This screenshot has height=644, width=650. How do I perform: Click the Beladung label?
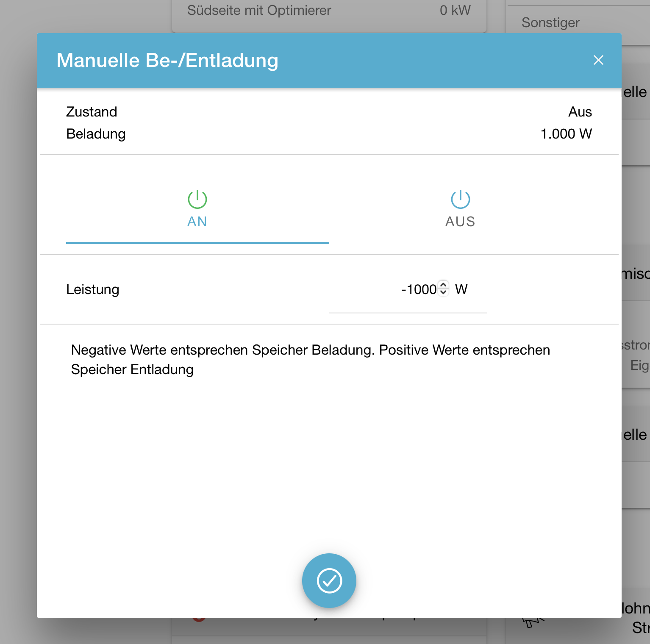pyautogui.click(x=96, y=134)
